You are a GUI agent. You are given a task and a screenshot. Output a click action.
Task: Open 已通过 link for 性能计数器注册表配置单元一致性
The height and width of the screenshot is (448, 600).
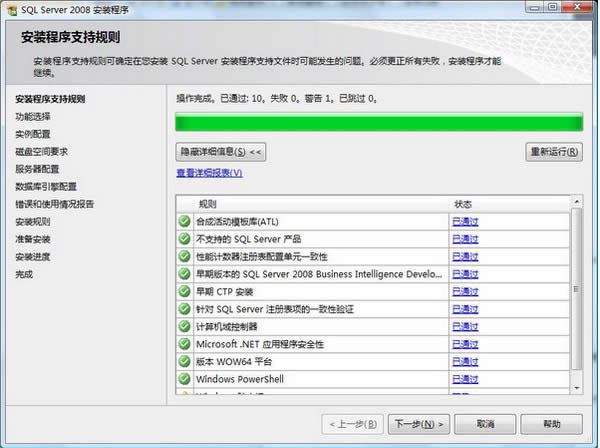click(465, 257)
